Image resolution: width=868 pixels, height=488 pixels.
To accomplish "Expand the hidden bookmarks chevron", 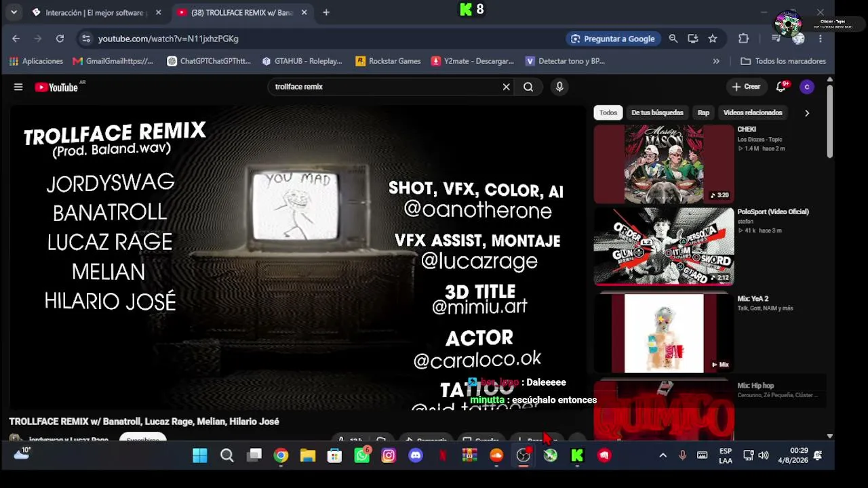I will (x=716, y=61).
